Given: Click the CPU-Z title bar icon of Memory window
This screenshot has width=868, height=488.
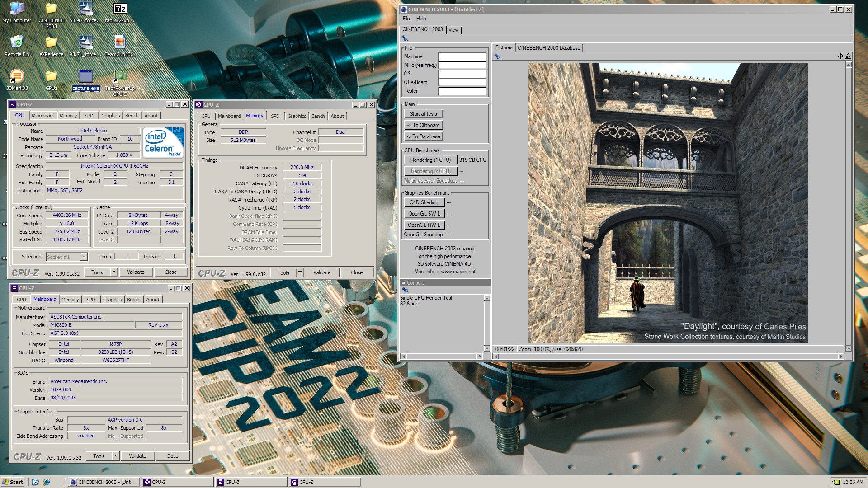Looking at the screenshot, I should tap(199, 105).
